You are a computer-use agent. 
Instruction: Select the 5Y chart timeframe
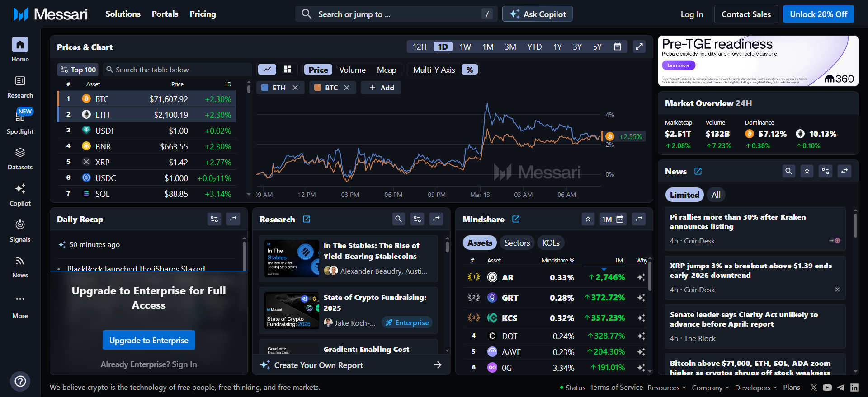597,47
